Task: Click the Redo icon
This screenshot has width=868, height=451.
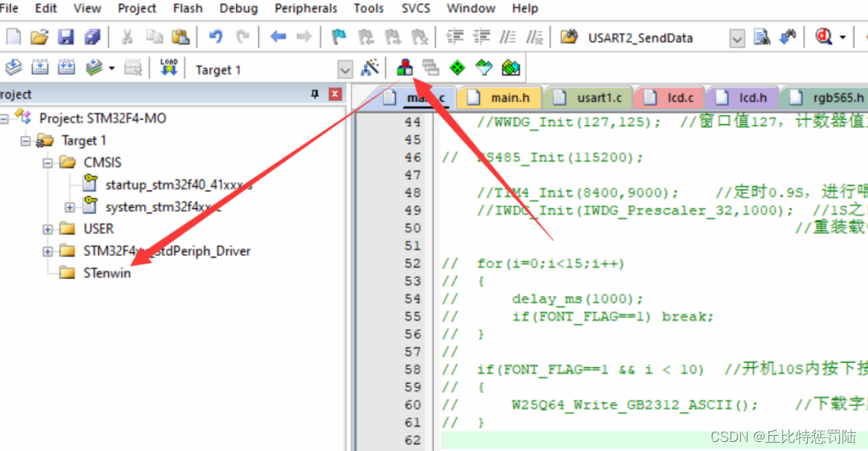Action: coord(242,37)
